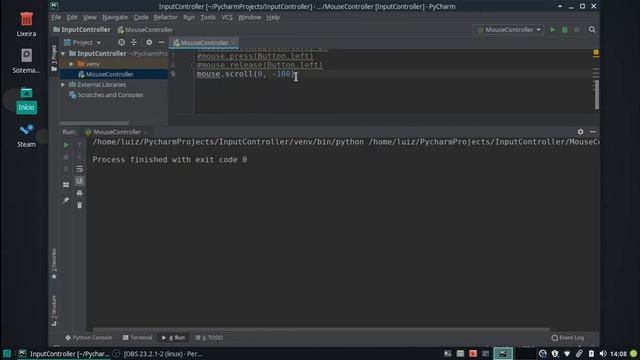This screenshot has width=640, height=360.
Task: Click the locate/scroll-from-source target icon in Project panel
Action: [121, 42]
